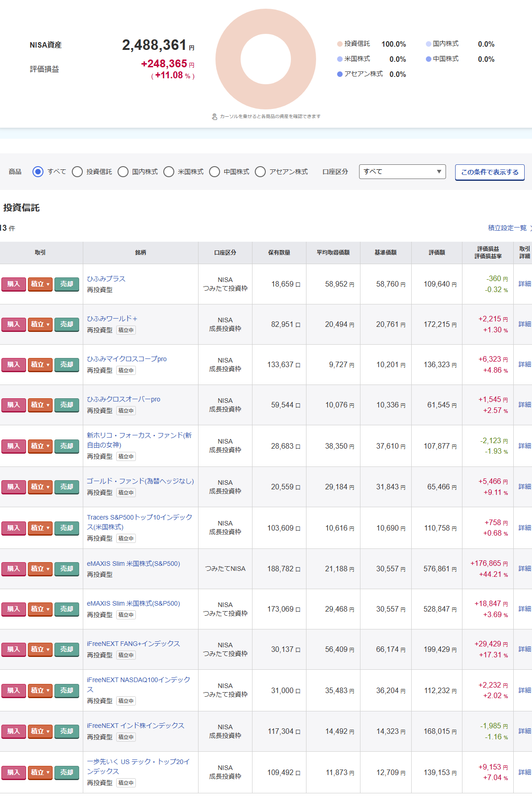Open the 口座区分 dropdown
The width and height of the screenshot is (532, 797).
pyautogui.click(x=402, y=172)
